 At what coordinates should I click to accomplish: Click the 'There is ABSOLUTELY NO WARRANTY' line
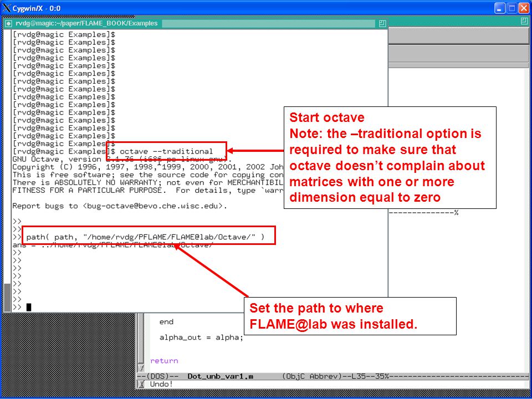[147, 182]
